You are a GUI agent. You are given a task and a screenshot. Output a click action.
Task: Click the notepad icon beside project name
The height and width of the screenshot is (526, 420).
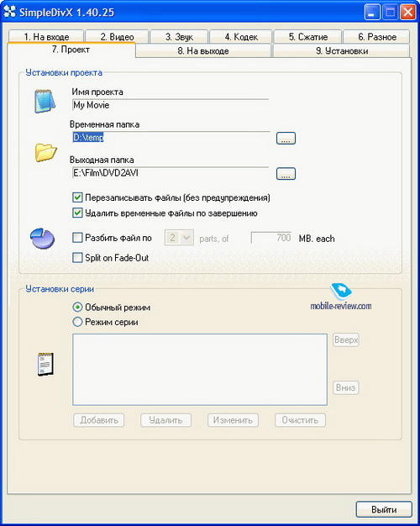45,101
